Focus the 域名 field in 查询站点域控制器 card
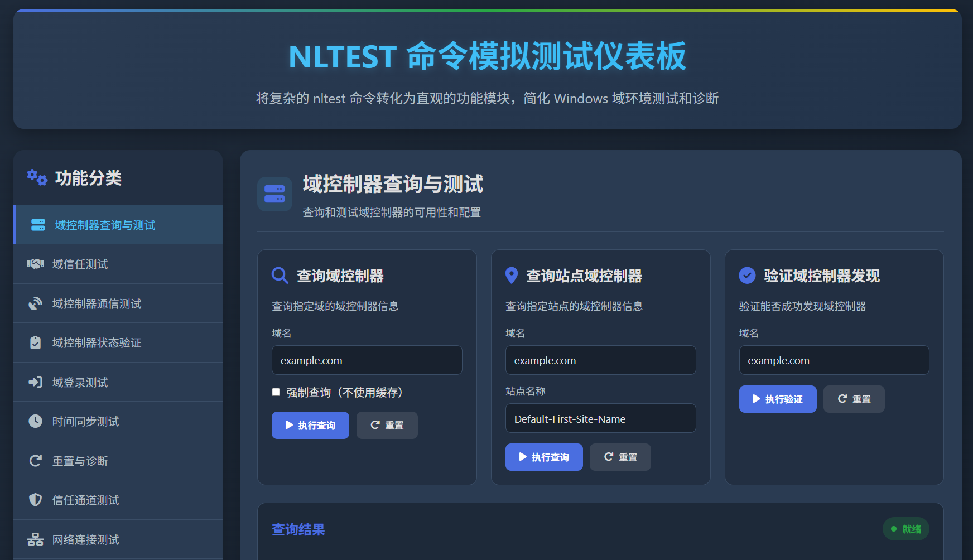This screenshot has width=973, height=560. coord(601,360)
